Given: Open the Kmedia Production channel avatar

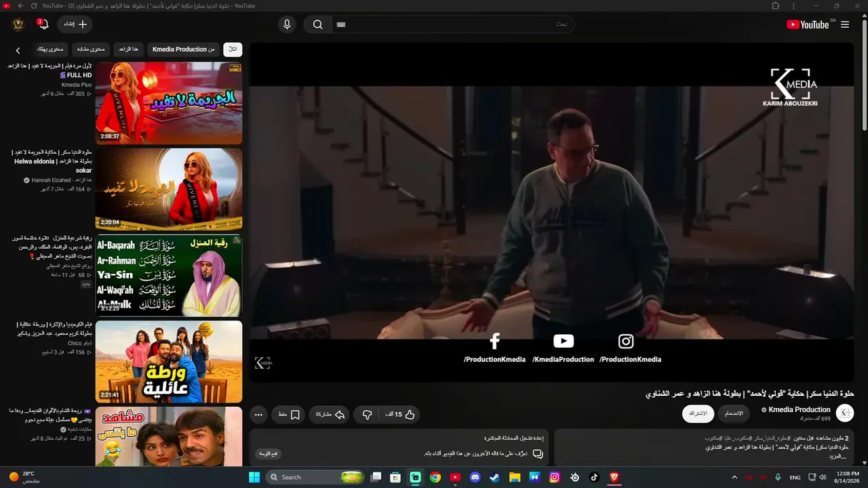Looking at the screenshot, I should (845, 413).
